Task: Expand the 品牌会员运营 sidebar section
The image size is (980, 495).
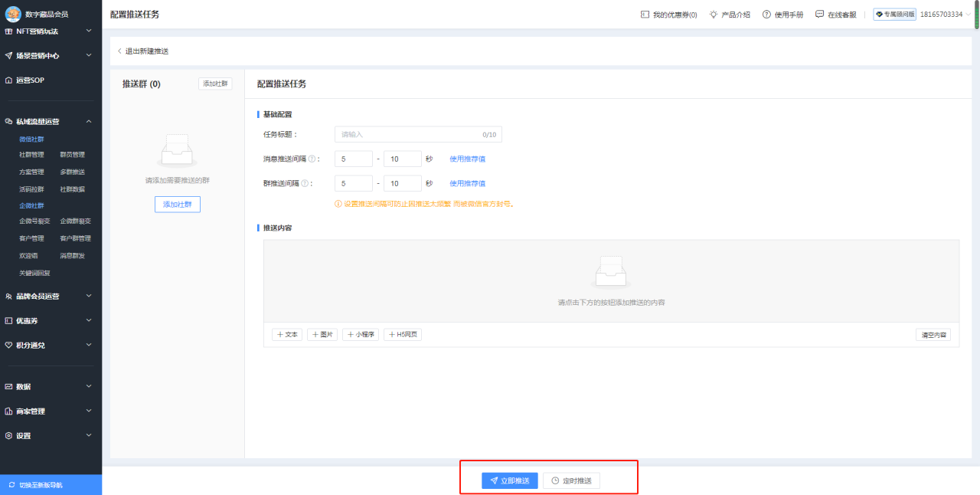Action: (x=9, y=296)
